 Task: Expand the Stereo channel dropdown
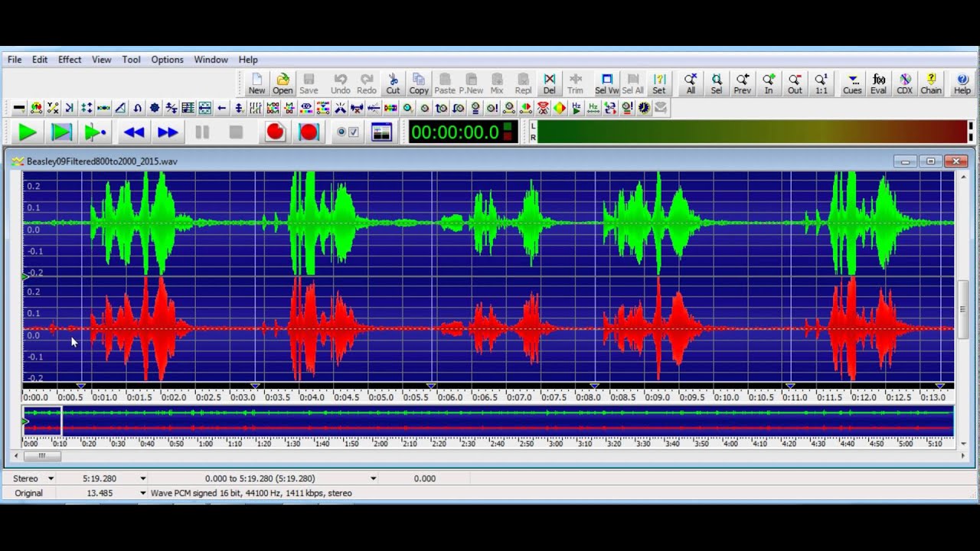point(51,478)
